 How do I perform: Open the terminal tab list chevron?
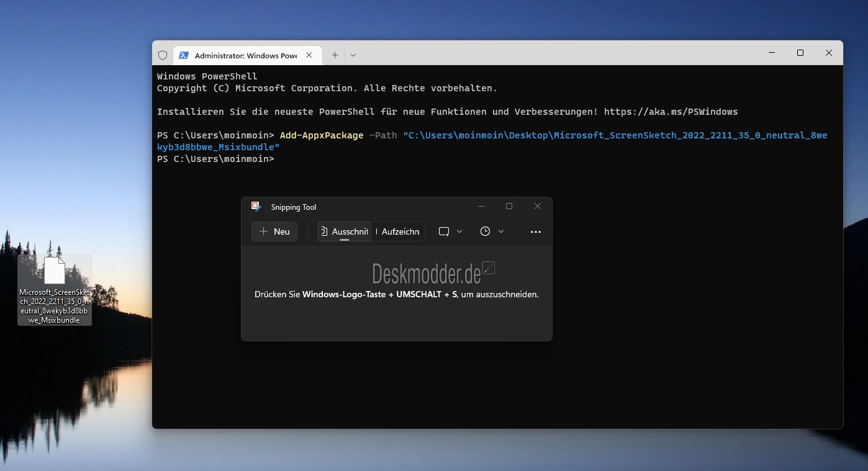353,55
